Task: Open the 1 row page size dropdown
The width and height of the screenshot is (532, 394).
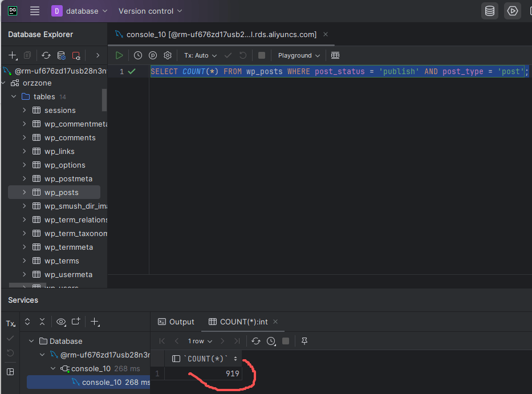Action: pos(200,341)
